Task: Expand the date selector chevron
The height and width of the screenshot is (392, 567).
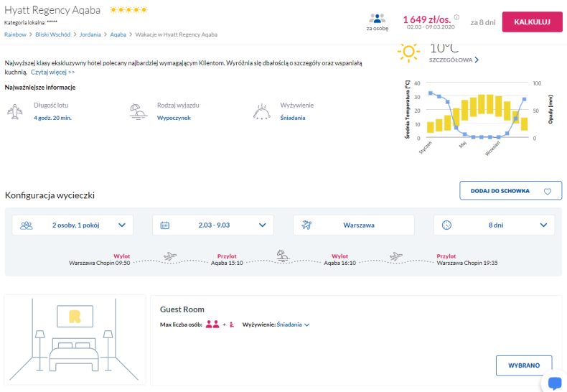Action: click(x=263, y=225)
